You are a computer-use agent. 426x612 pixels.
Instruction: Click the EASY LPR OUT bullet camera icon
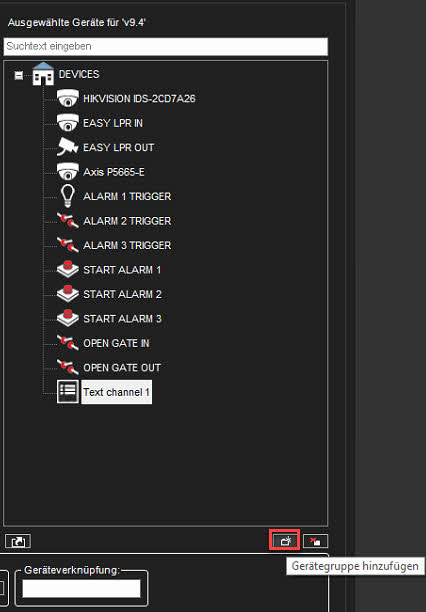pos(68,147)
